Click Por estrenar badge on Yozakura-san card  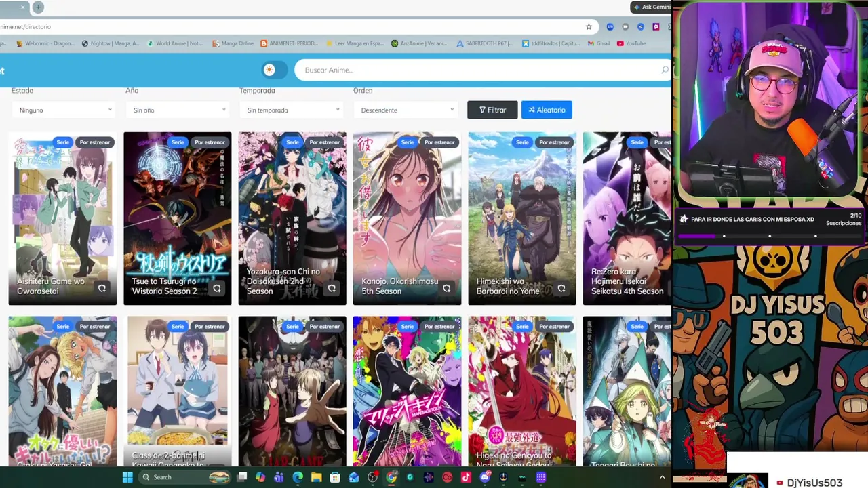point(324,142)
